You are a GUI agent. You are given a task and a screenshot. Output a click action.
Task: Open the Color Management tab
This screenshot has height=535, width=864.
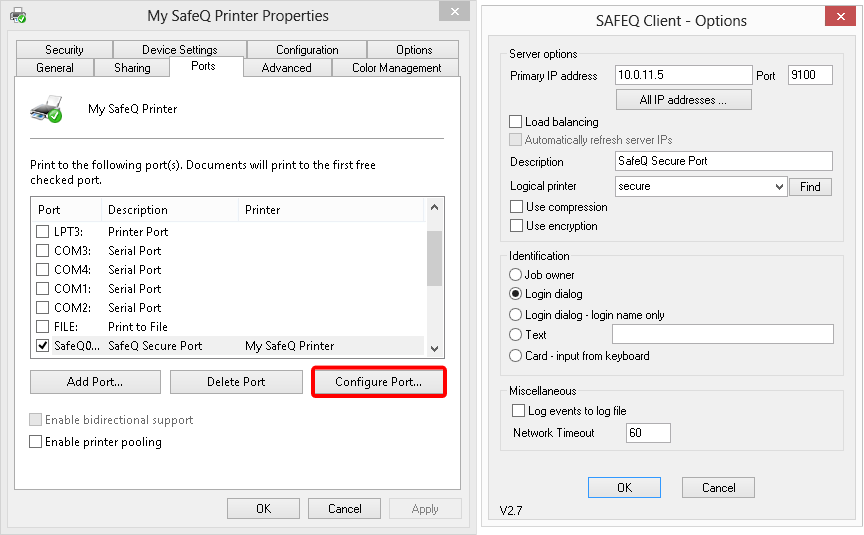[396, 68]
